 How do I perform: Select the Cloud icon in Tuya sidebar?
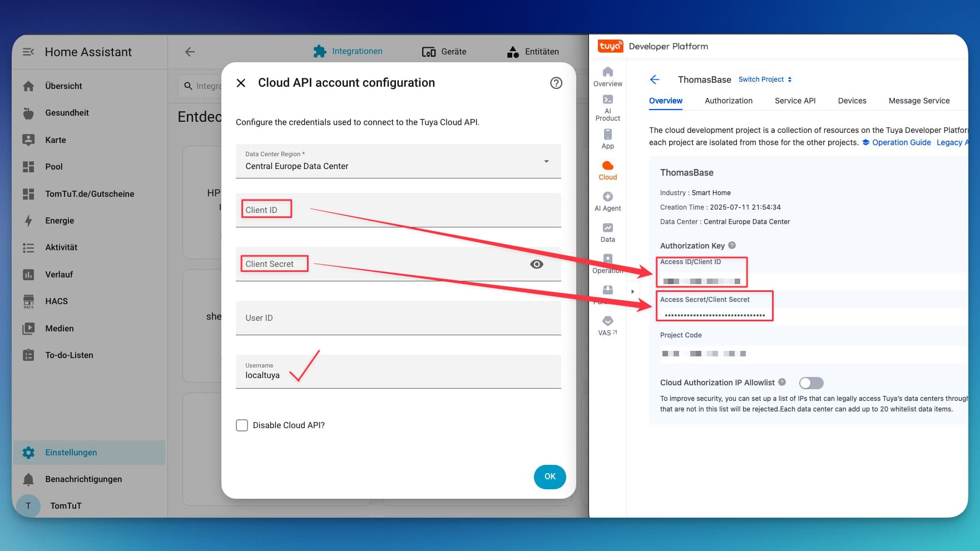coord(607,166)
